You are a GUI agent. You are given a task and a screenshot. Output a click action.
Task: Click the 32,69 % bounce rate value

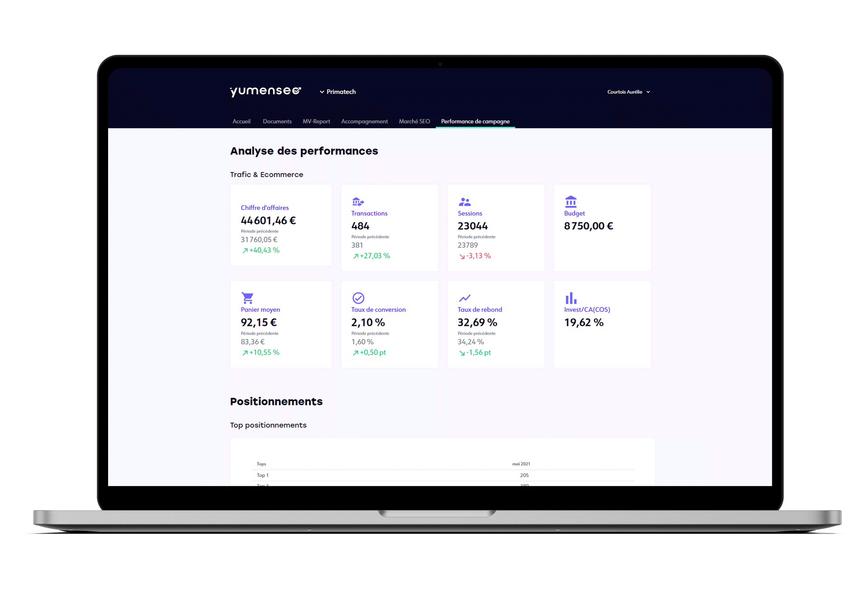tap(477, 322)
